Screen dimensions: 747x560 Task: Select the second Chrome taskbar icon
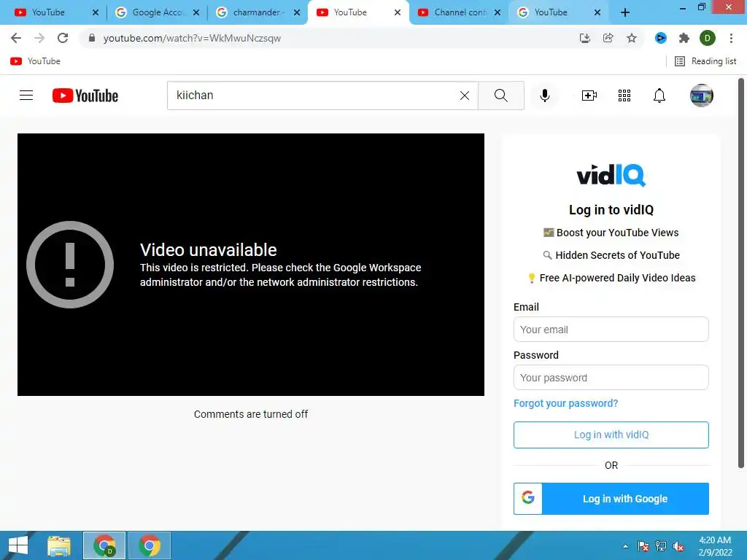pos(149,545)
